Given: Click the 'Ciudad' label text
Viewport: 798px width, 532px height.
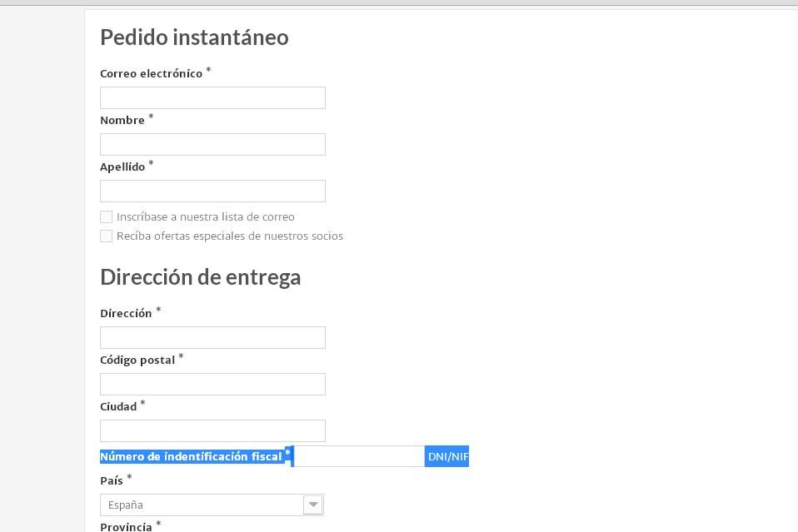Looking at the screenshot, I should pyautogui.click(x=118, y=407).
